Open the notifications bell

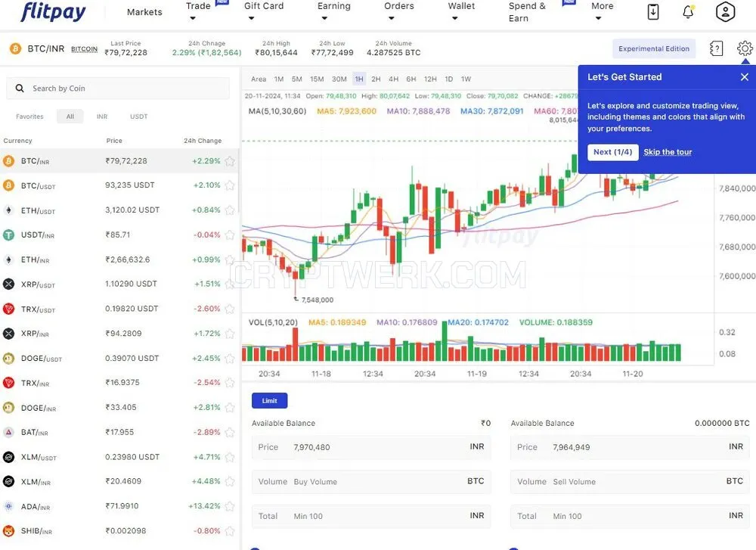tap(688, 11)
